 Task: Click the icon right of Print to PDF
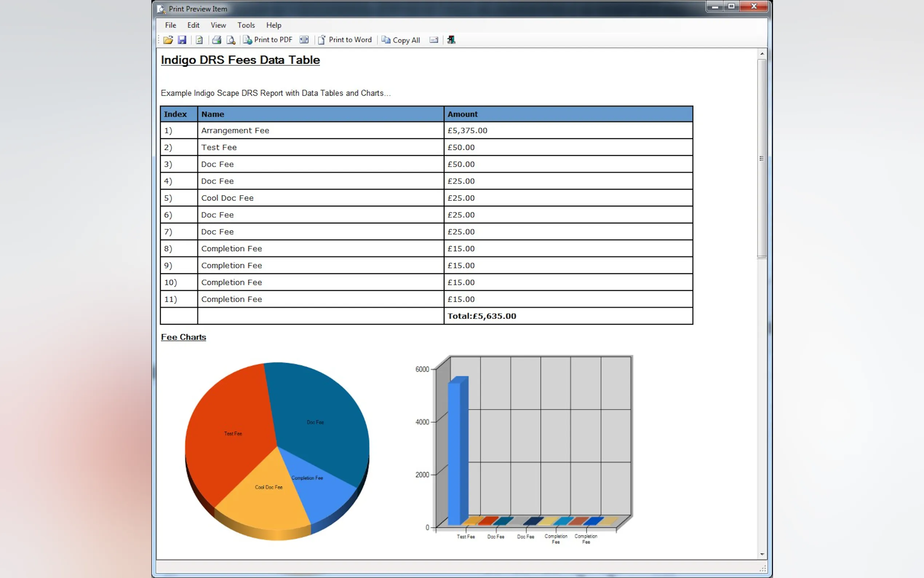coord(304,40)
